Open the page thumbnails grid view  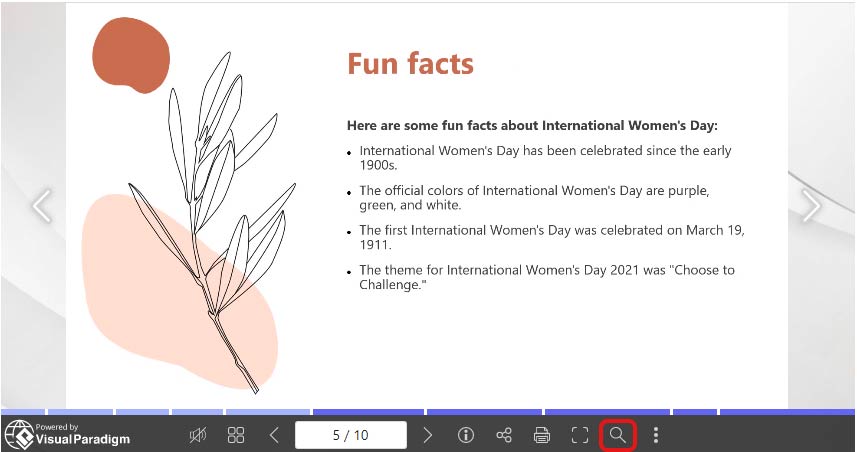[236, 435]
